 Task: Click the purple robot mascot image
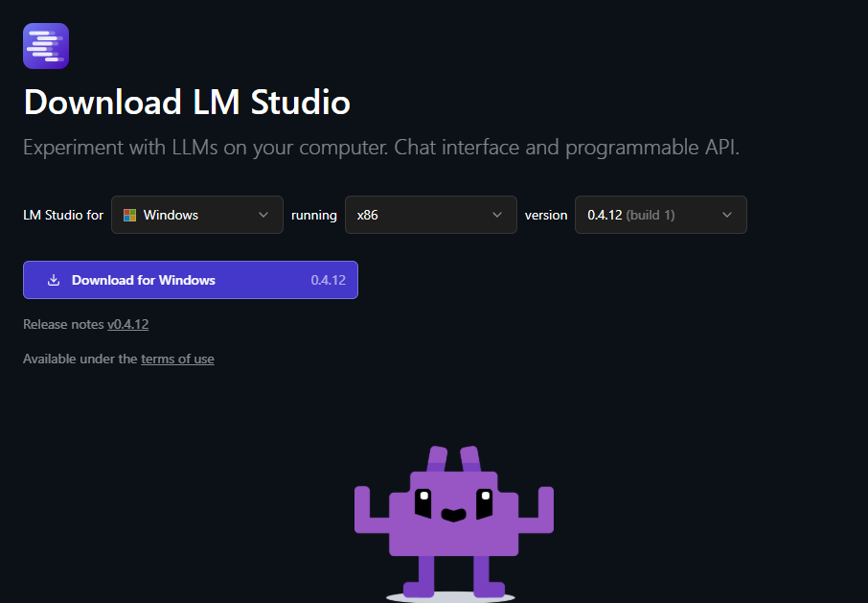454,523
